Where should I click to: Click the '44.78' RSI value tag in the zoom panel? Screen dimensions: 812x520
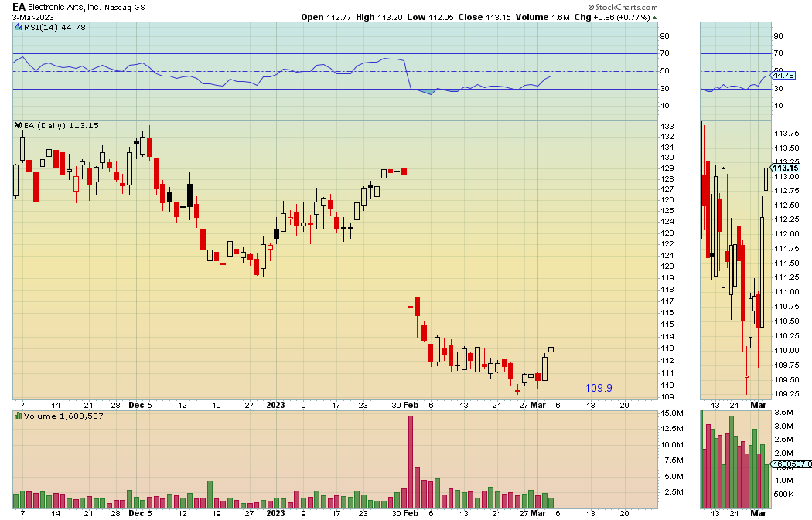[x=783, y=75]
